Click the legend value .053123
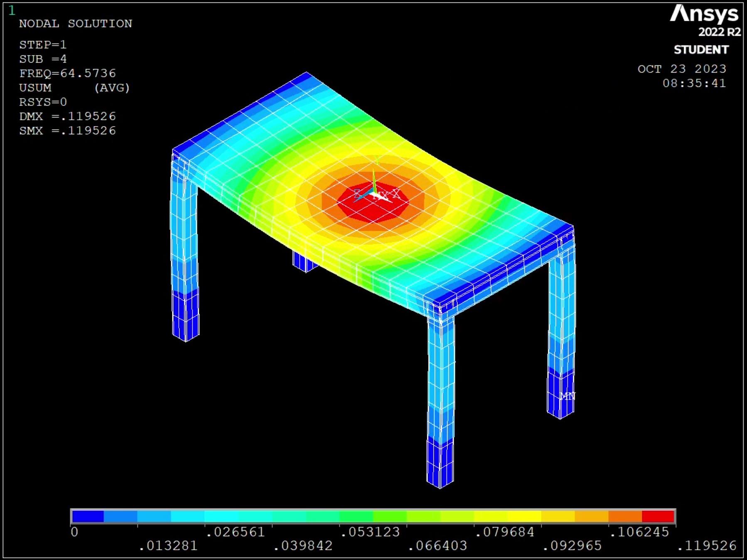Viewport: 747px width, 560px height. pyautogui.click(x=370, y=532)
